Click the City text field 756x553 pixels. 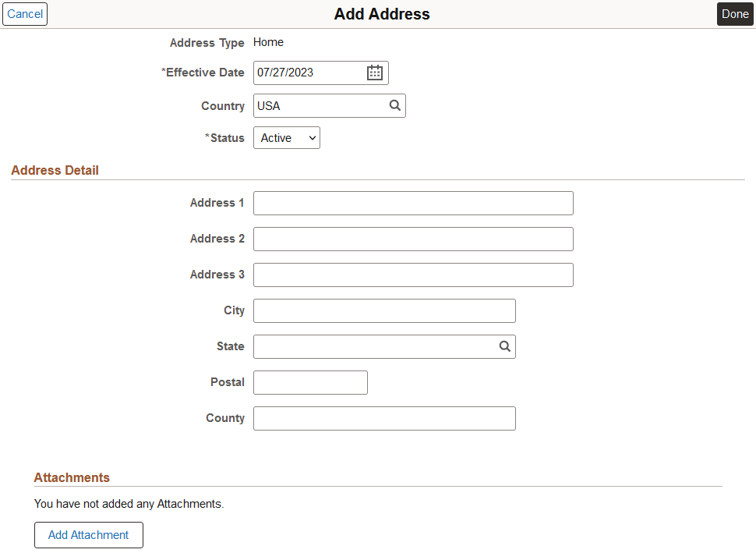[x=384, y=310]
